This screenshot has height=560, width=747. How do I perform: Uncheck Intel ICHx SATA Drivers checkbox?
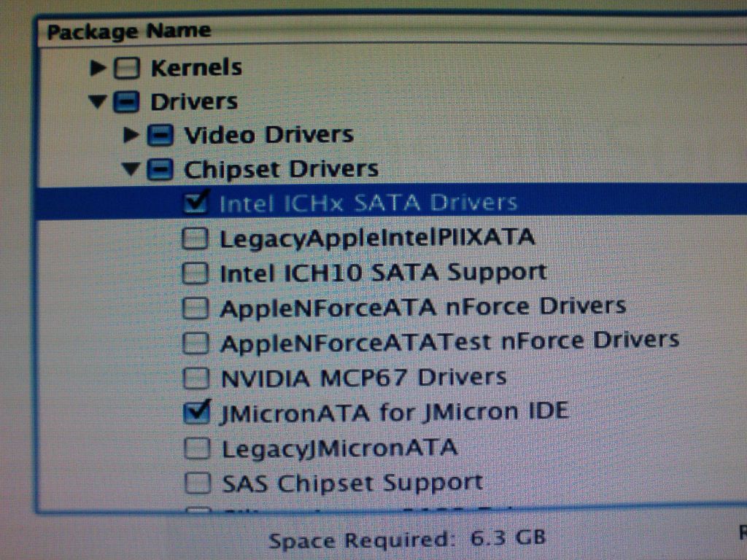[x=196, y=203]
